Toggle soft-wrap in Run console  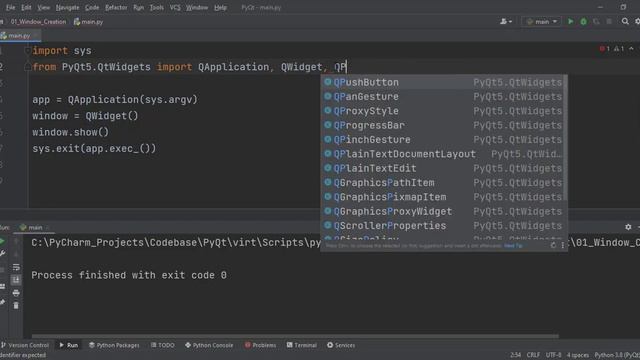pos(16,267)
